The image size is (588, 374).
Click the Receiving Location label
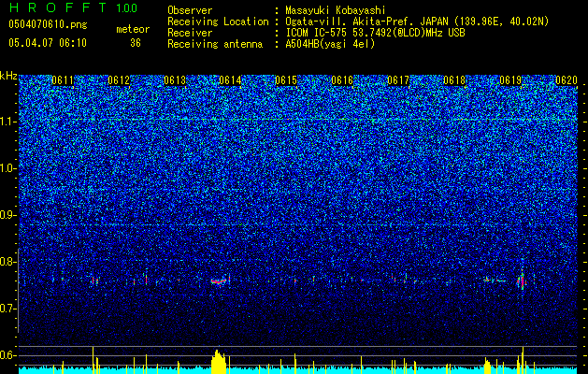(218, 22)
